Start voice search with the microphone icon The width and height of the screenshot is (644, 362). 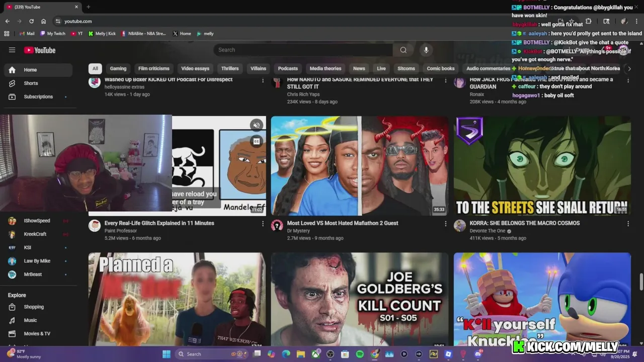(426, 50)
